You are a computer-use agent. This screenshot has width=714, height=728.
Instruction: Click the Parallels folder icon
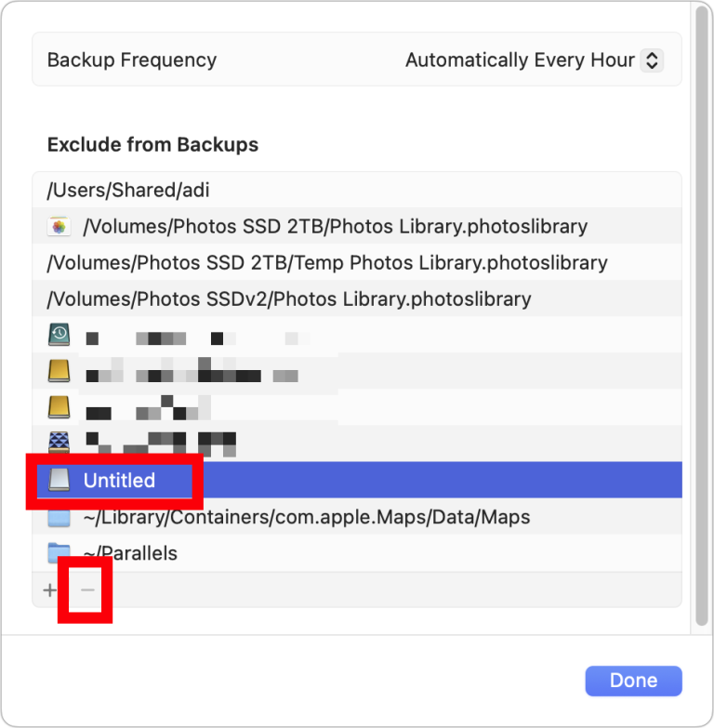(x=59, y=553)
